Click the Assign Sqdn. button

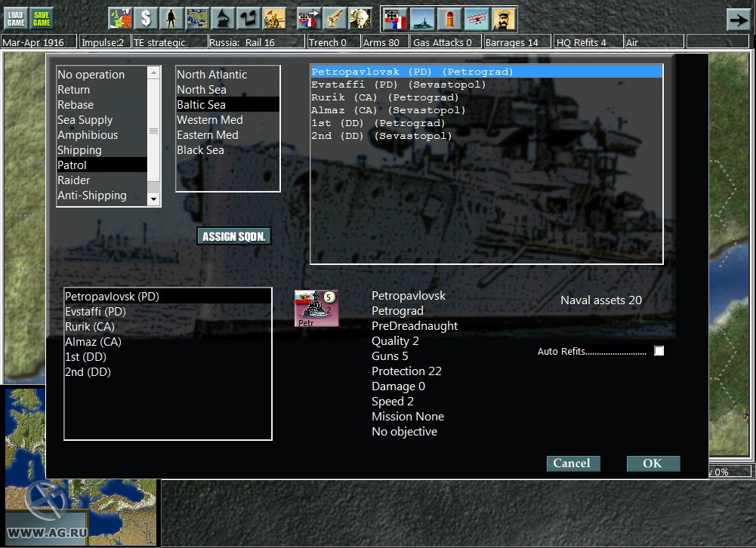point(234,236)
